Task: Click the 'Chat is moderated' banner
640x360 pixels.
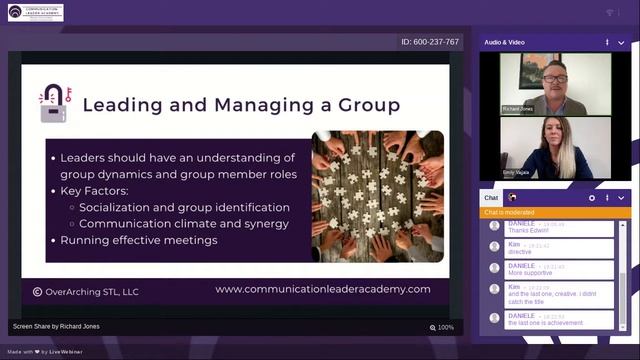Action: pyautogui.click(x=555, y=212)
